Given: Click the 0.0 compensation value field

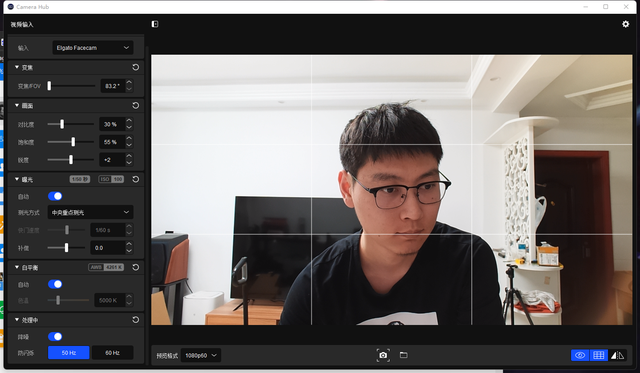Looking at the screenshot, I should pos(108,248).
